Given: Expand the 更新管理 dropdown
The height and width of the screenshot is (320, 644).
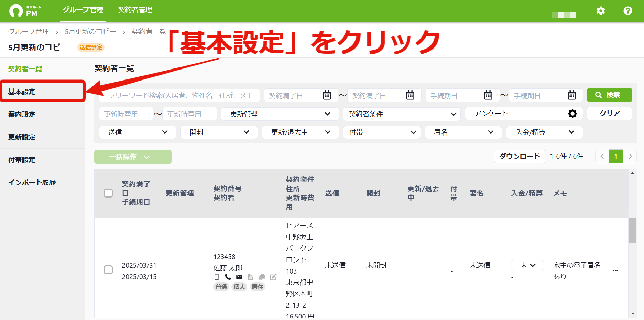Looking at the screenshot, I should click(280, 114).
